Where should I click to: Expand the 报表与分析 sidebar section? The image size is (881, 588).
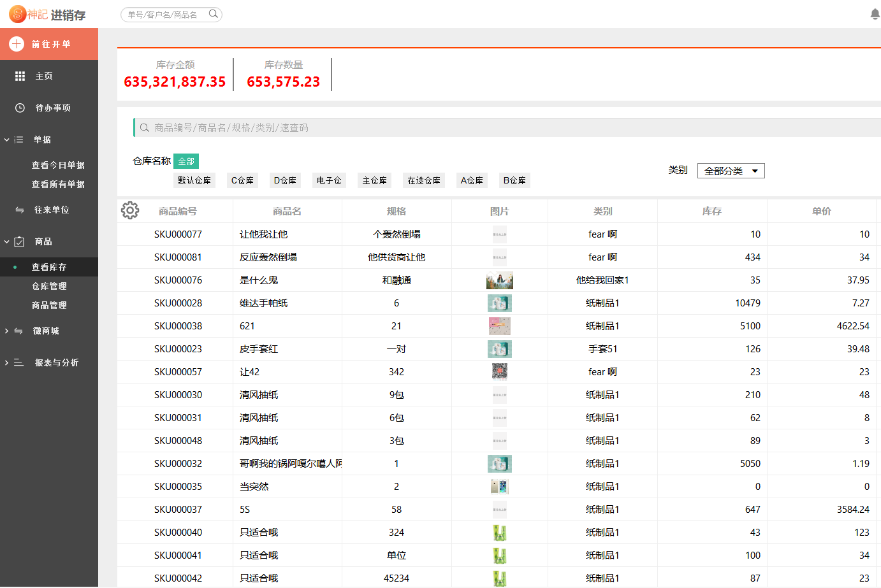coord(56,362)
